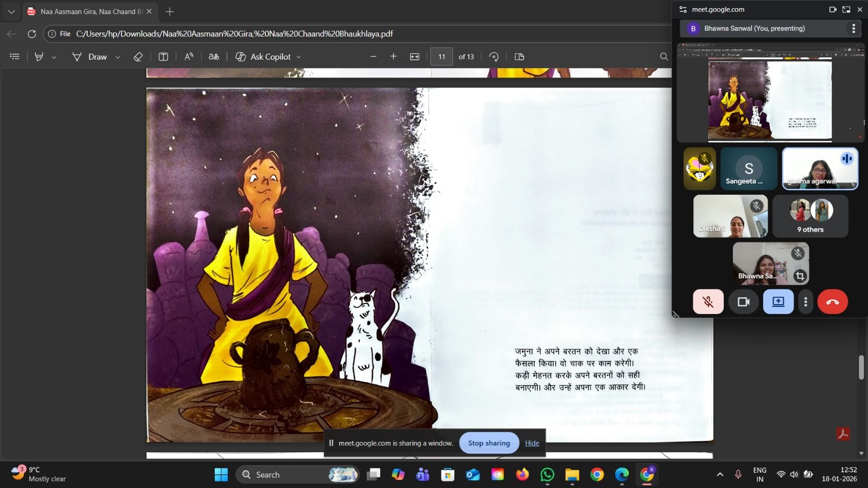Open File Explorer from the taskbar
This screenshot has height=488, width=868.
pos(572,474)
